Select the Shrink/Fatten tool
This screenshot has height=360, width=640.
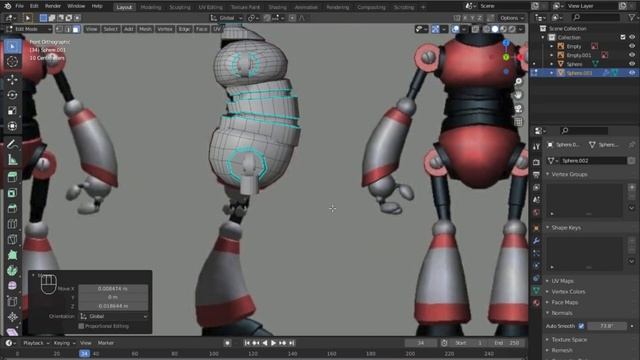12,317
